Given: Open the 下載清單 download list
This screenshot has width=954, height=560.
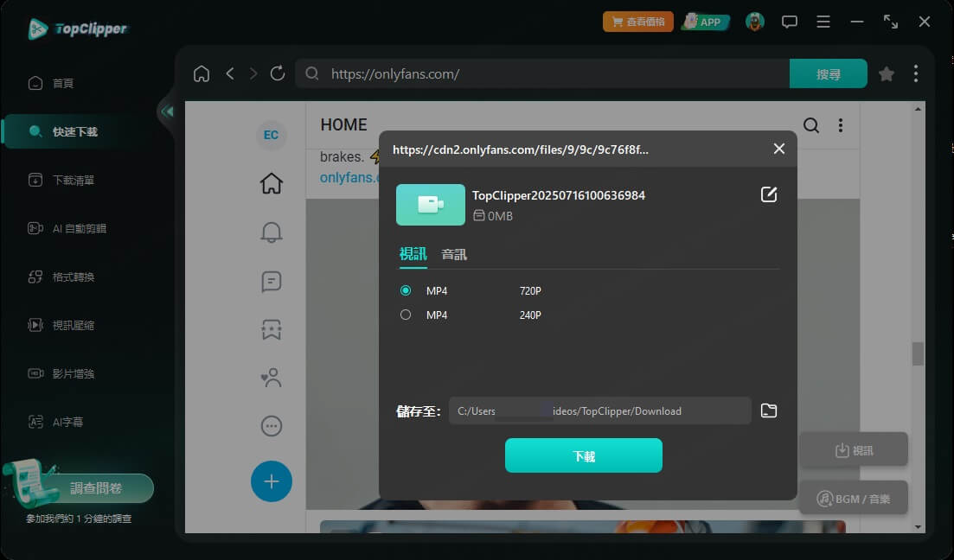Looking at the screenshot, I should click(61, 180).
